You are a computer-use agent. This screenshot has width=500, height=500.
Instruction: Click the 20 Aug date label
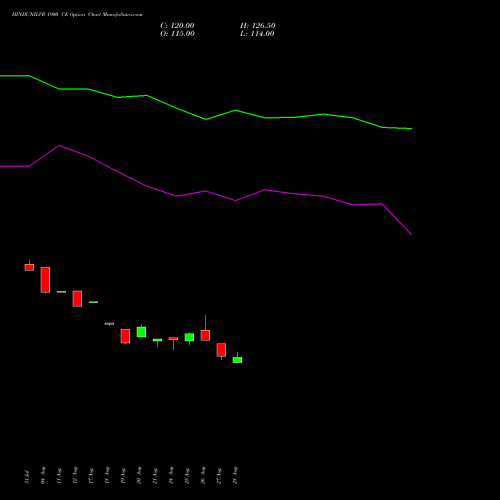[139, 475]
